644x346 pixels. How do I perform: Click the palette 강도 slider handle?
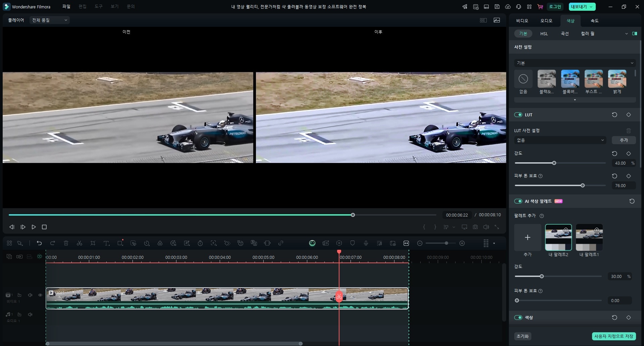point(542,276)
